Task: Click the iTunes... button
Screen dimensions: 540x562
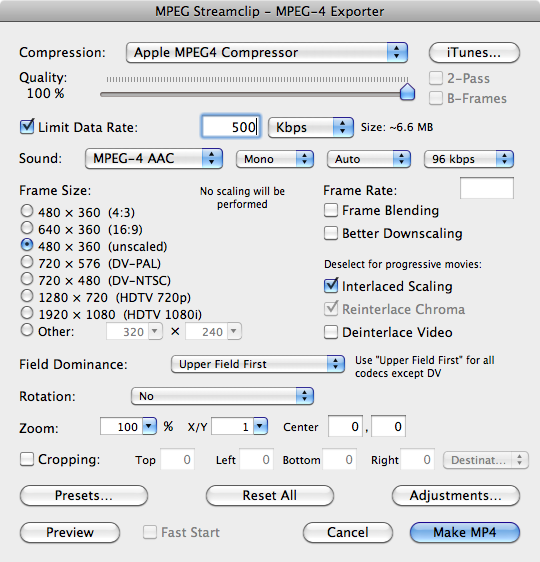Action: 474,53
